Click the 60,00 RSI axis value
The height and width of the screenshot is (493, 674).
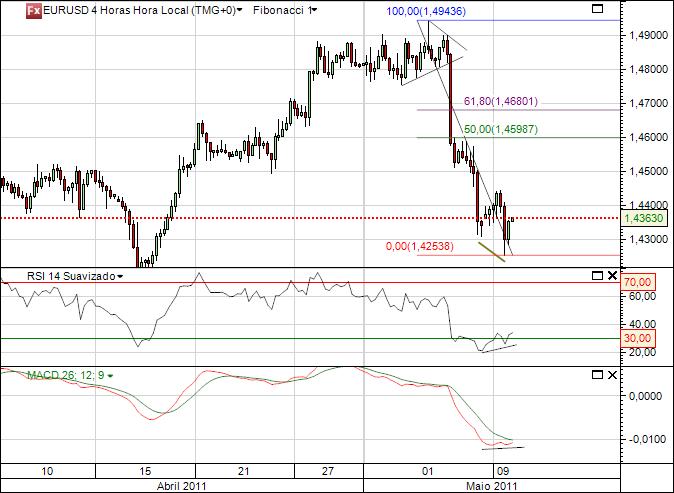point(643,296)
